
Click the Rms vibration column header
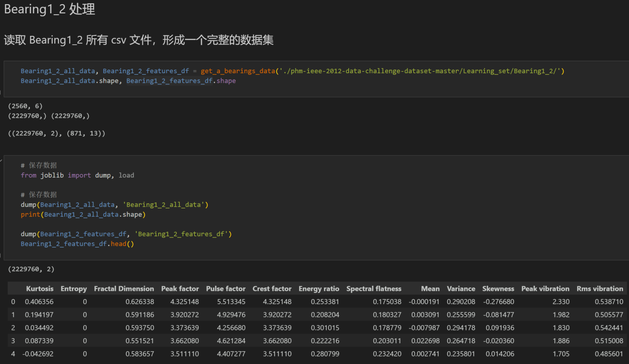point(600,289)
